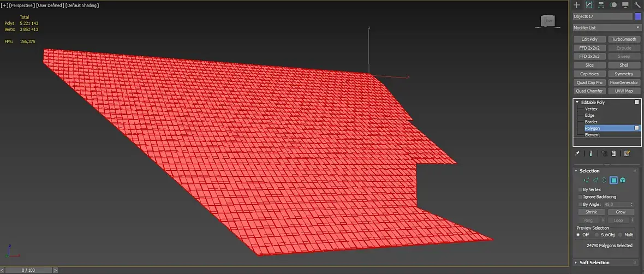Open the object color swatch
644x274 pixels.
pyautogui.click(x=638, y=16)
